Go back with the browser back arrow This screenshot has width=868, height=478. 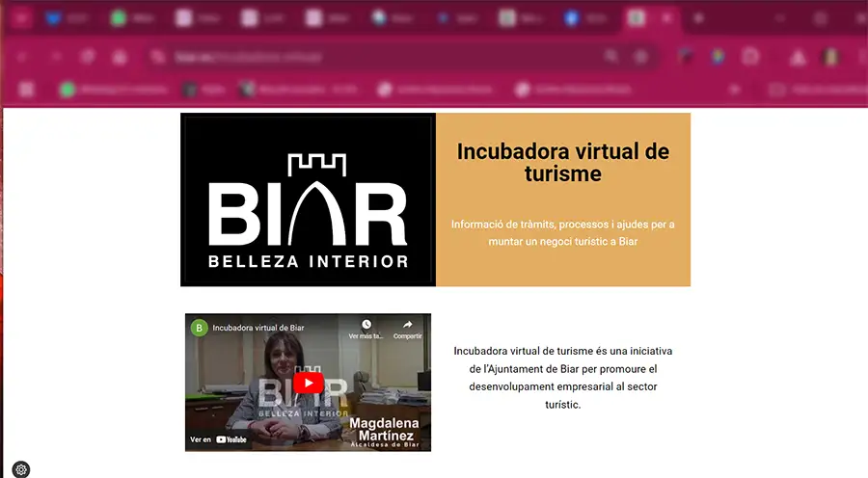[22, 57]
